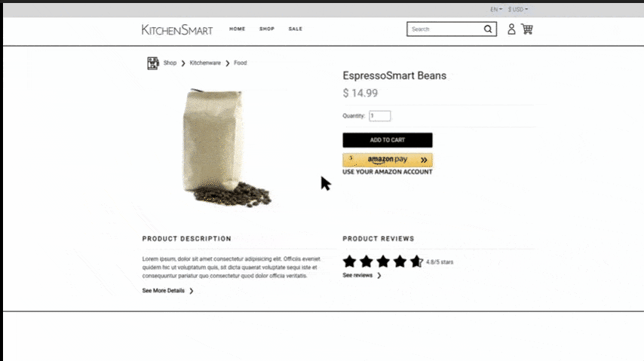644x361 pixels.
Task: Click the shop breadcrumb home icon
Action: tap(153, 63)
